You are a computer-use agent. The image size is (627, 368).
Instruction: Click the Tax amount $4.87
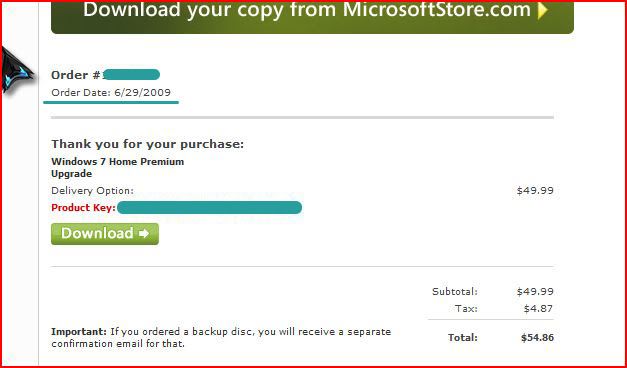pyautogui.click(x=538, y=308)
